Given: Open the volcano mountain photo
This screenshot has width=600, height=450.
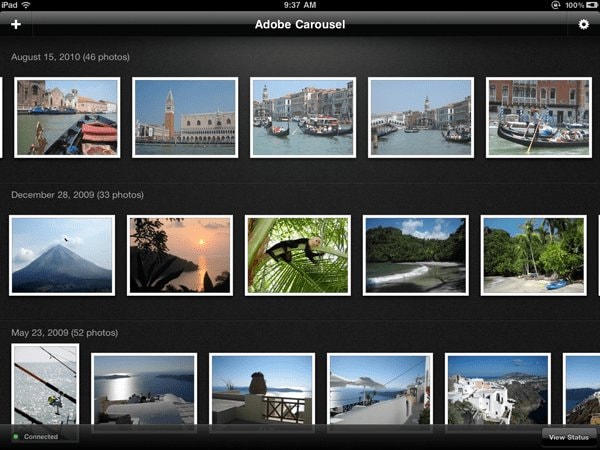Looking at the screenshot, I should [62, 255].
